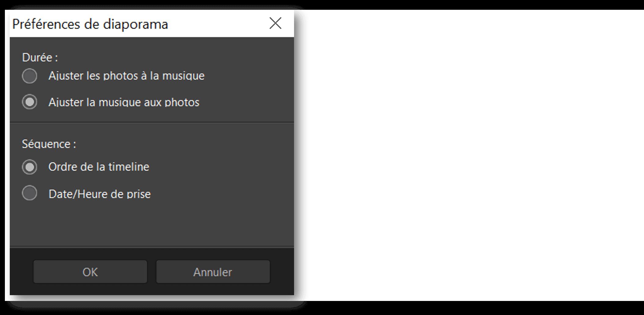The width and height of the screenshot is (644, 315).
Task: Select the 'Ajuster les photos à la musique' radio button
Action: [x=30, y=76]
